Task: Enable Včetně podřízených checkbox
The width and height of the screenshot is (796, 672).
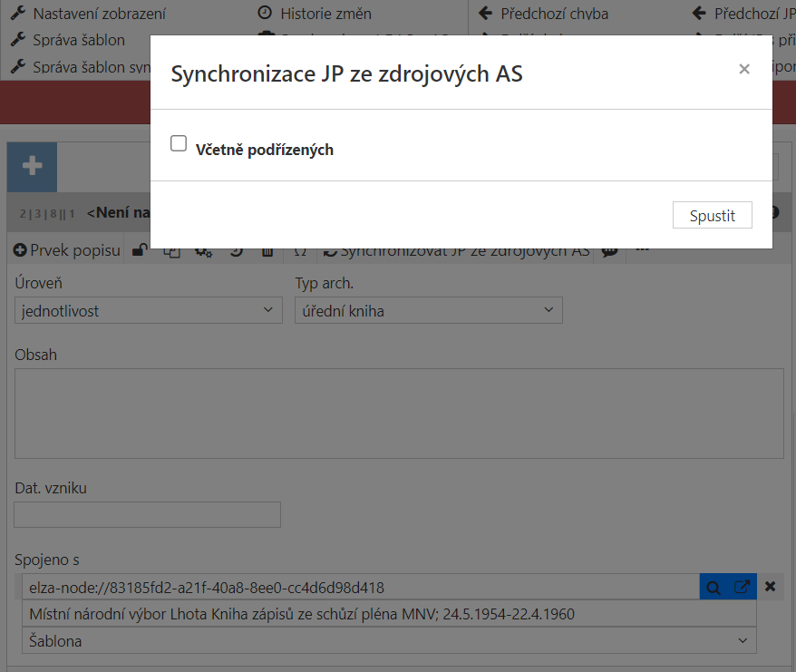Action: click(179, 142)
